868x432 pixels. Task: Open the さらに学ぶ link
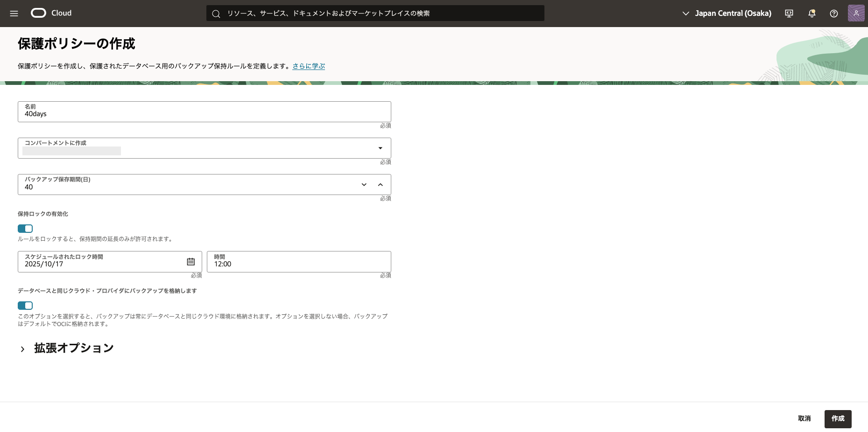click(309, 66)
